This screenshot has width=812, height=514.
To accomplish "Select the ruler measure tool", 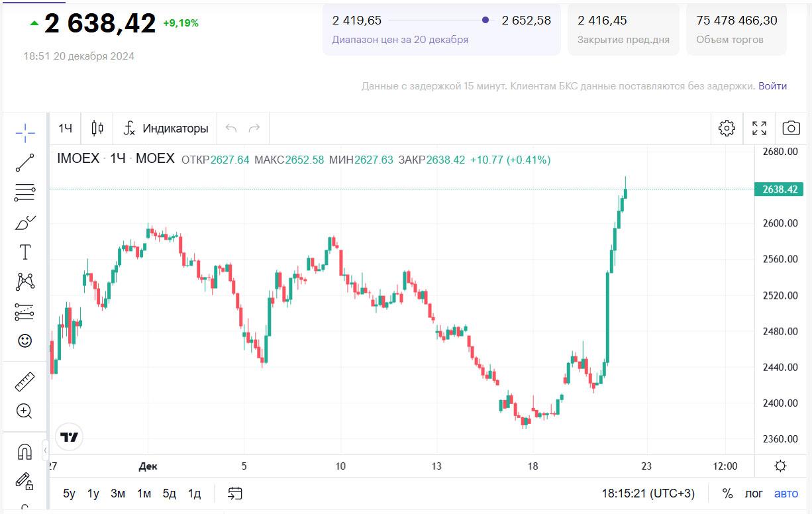I will coord(25,382).
